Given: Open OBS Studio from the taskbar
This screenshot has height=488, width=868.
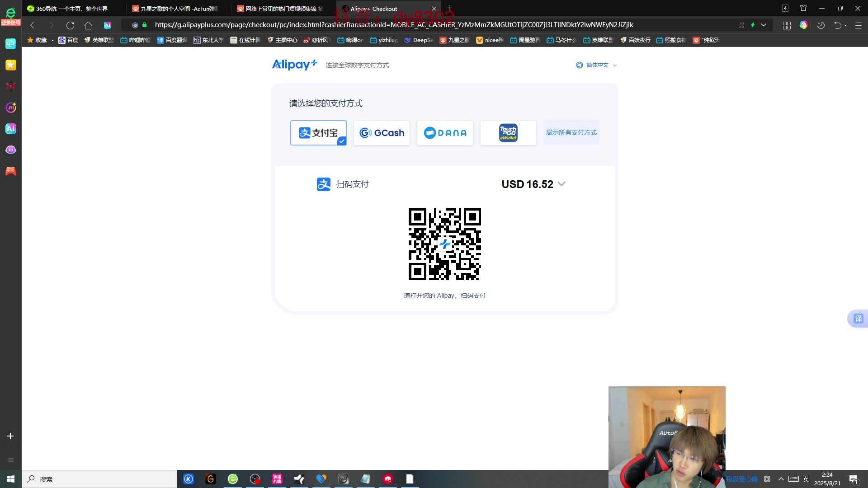Looking at the screenshot, I should 255,479.
